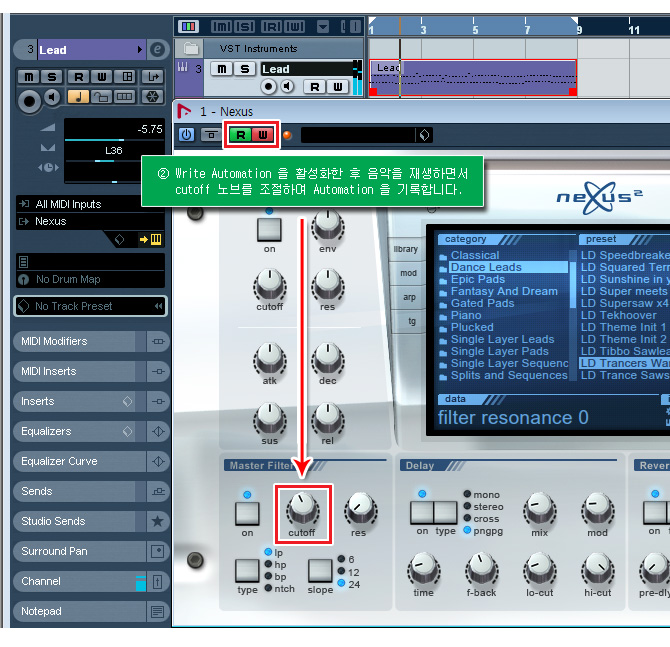
Task: Open channel settings edit 'e' button for Lead
Action: tap(157, 50)
